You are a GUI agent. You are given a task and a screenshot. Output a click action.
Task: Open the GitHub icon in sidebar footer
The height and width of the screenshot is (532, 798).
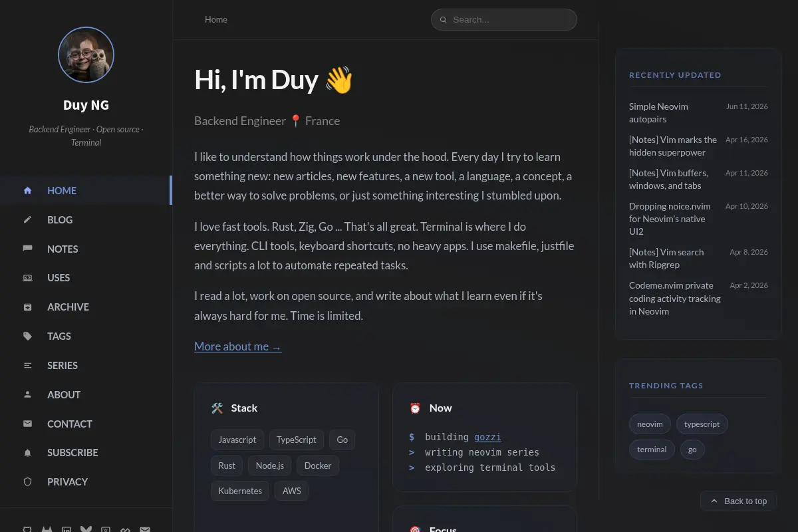(x=27, y=529)
